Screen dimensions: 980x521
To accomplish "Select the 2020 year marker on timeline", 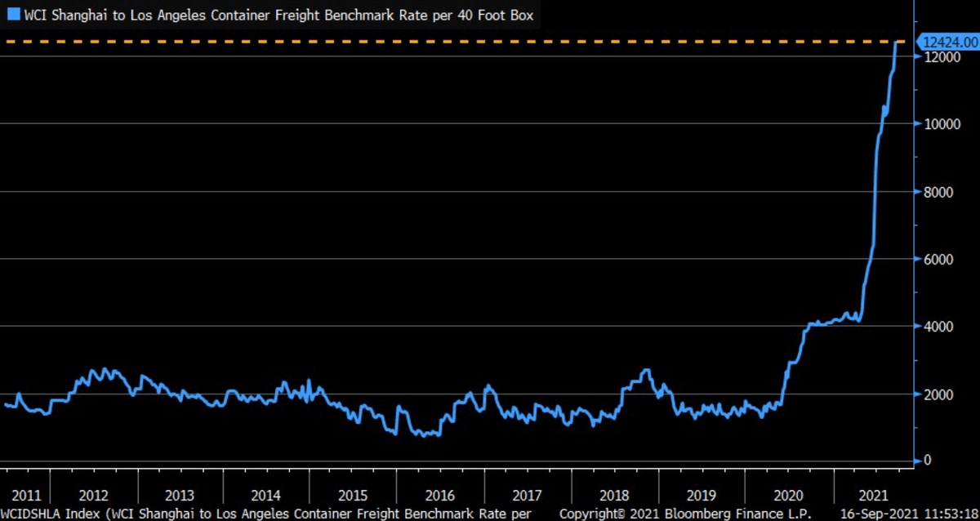I will click(789, 495).
